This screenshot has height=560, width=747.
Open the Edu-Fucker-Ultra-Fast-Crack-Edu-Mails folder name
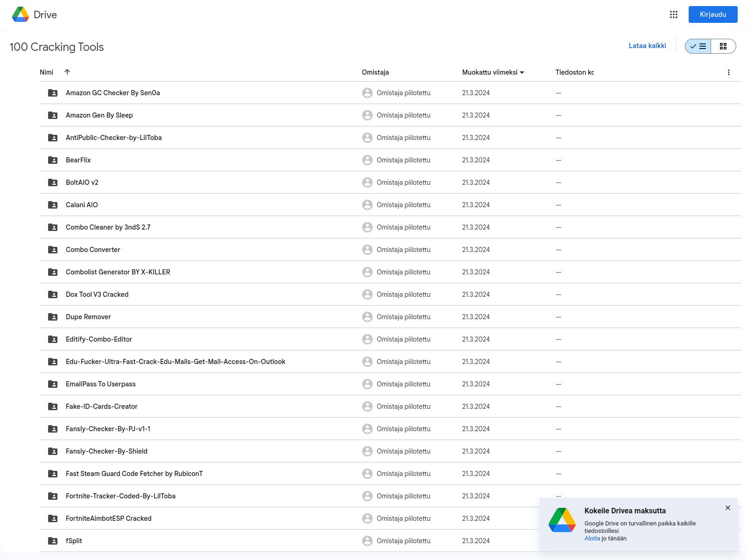[x=176, y=362]
